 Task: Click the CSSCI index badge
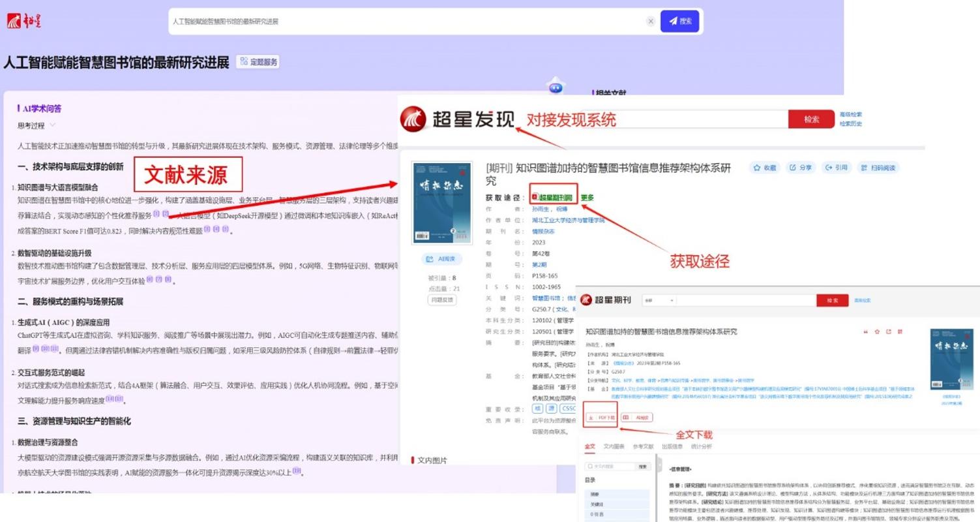pos(568,408)
